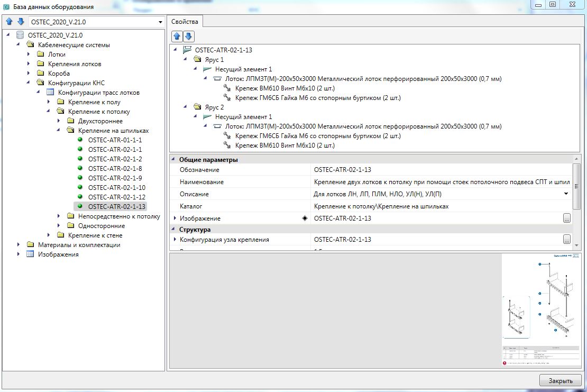Click the down arrow button in the Свойства panel
The height and width of the screenshot is (392, 587).
point(189,37)
